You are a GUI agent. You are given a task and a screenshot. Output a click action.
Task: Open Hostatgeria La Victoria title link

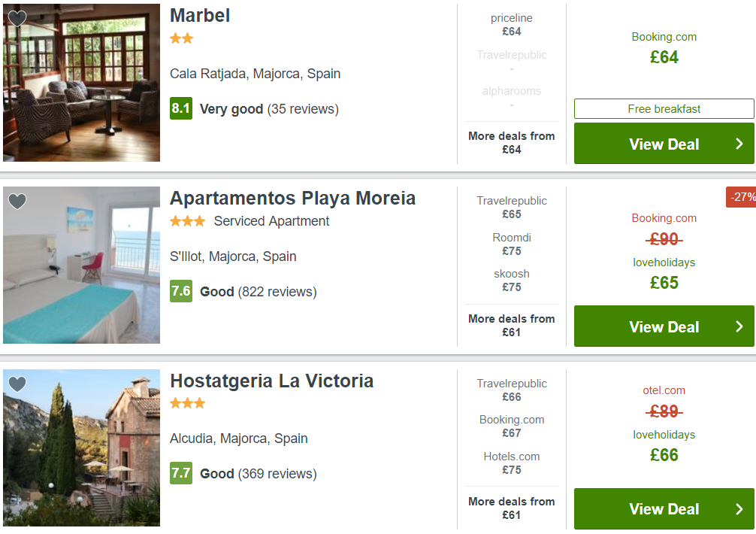click(x=271, y=381)
